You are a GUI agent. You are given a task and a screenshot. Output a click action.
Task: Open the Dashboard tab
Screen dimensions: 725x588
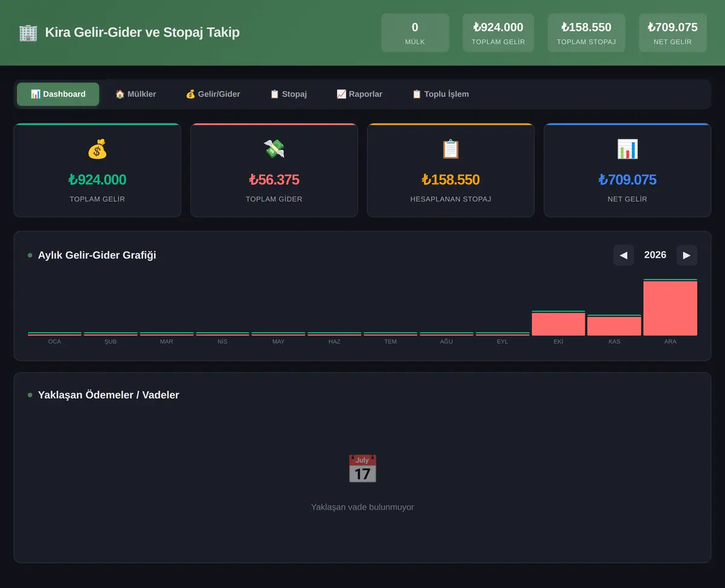58,94
